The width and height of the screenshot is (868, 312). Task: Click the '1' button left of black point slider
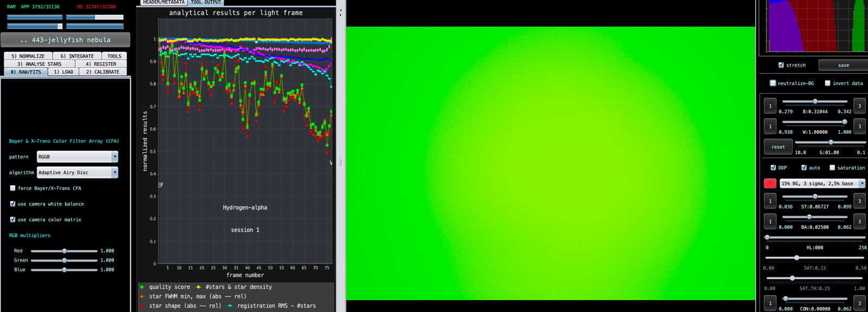(x=770, y=106)
